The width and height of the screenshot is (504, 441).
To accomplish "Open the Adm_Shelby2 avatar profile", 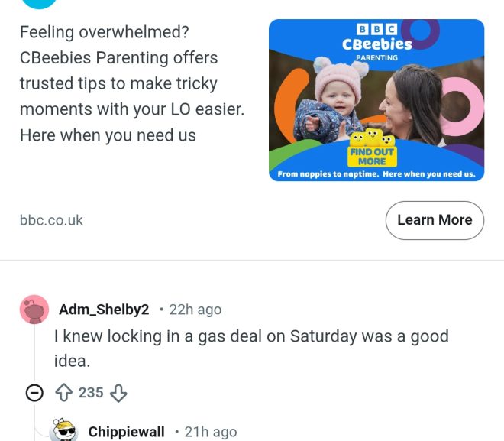I will (34, 310).
